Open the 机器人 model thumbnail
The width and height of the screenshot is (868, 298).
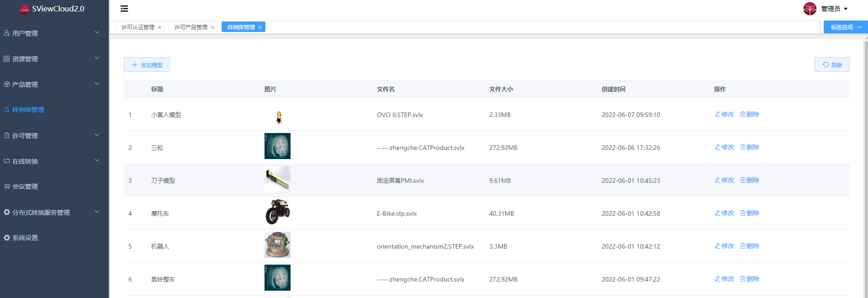277,245
